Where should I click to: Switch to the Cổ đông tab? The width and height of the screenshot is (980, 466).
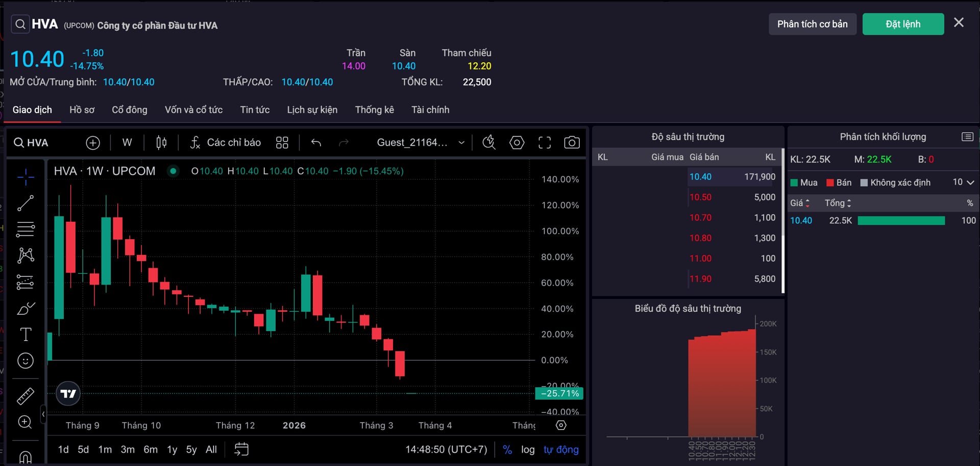129,110
